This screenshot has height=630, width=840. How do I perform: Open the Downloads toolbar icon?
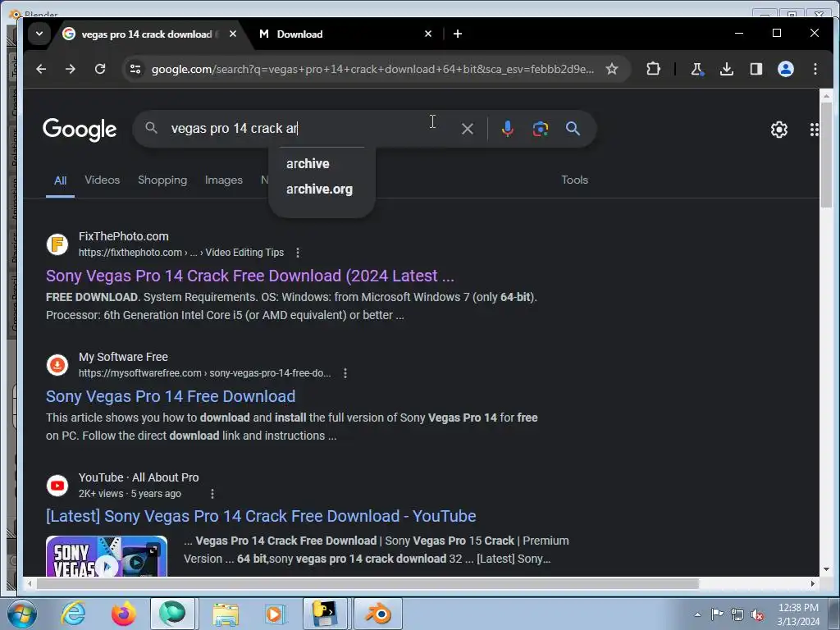click(727, 69)
